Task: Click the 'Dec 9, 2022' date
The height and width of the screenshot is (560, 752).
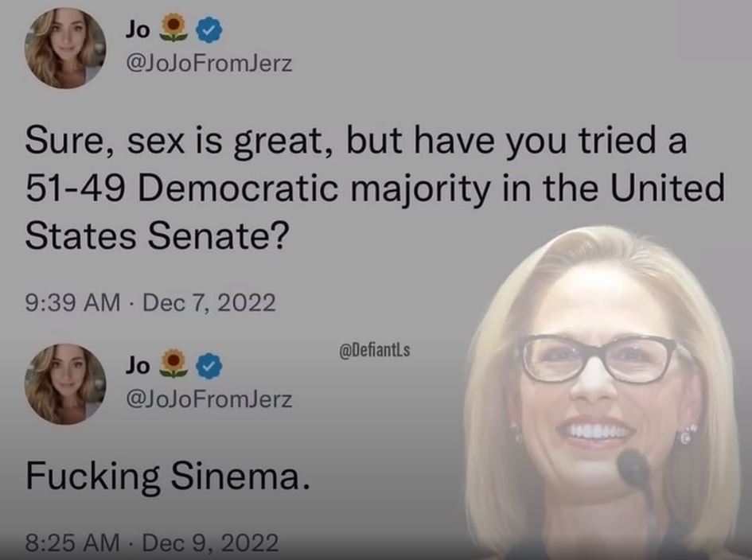Action: coord(211,542)
